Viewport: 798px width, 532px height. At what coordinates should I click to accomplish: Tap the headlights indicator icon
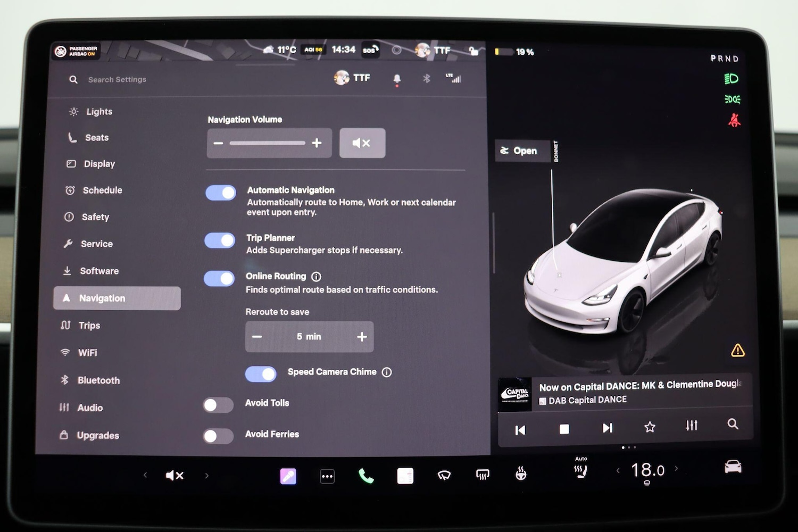(x=731, y=78)
